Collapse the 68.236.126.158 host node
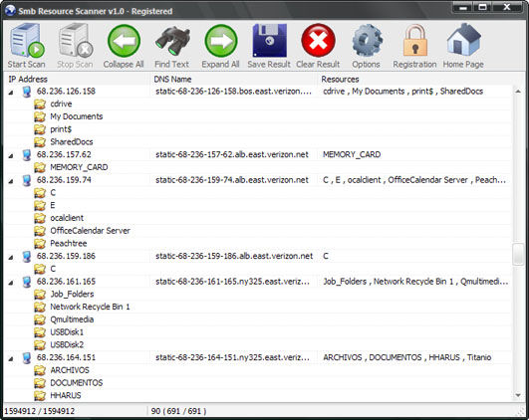This screenshot has height=420, width=529. tap(11, 92)
